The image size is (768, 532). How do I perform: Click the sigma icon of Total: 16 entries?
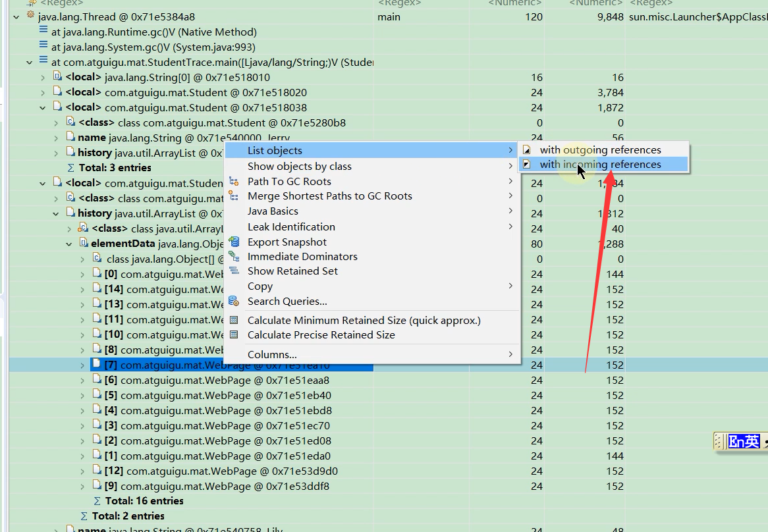(97, 501)
